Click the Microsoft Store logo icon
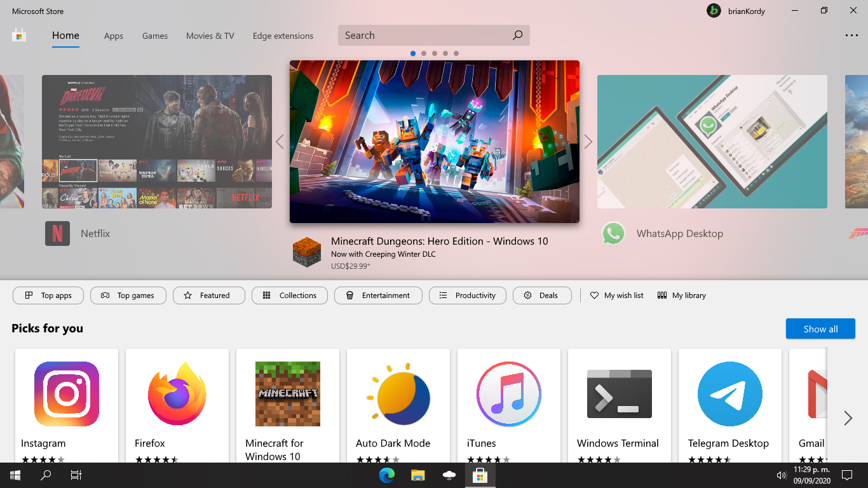This screenshot has height=488, width=868. (x=19, y=35)
